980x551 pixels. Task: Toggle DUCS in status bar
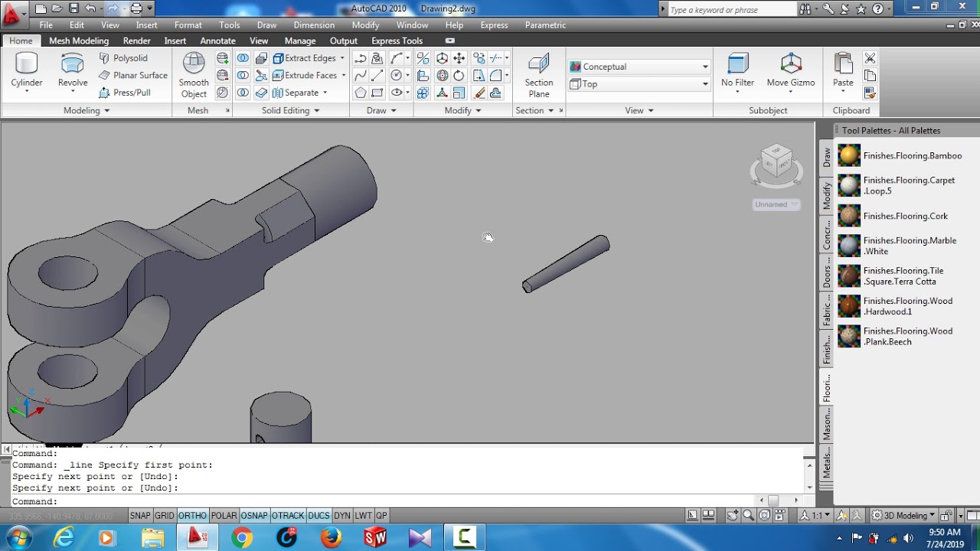tap(318, 516)
